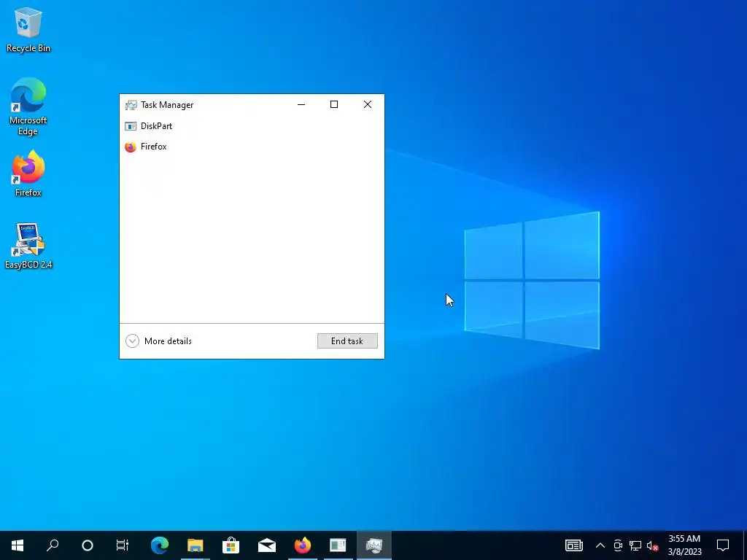This screenshot has width=747, height=560.
Task: Expand More details in Task Manager
Action: coord(158,341)
